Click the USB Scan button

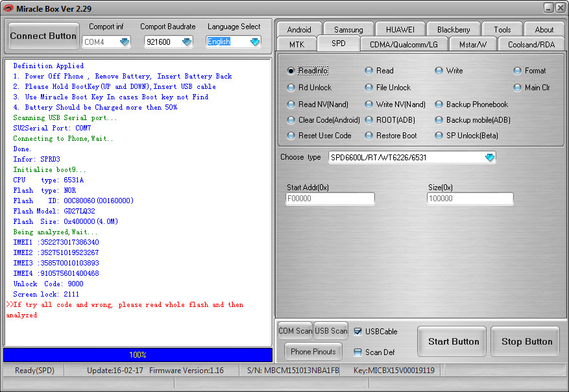pos(331,330)
